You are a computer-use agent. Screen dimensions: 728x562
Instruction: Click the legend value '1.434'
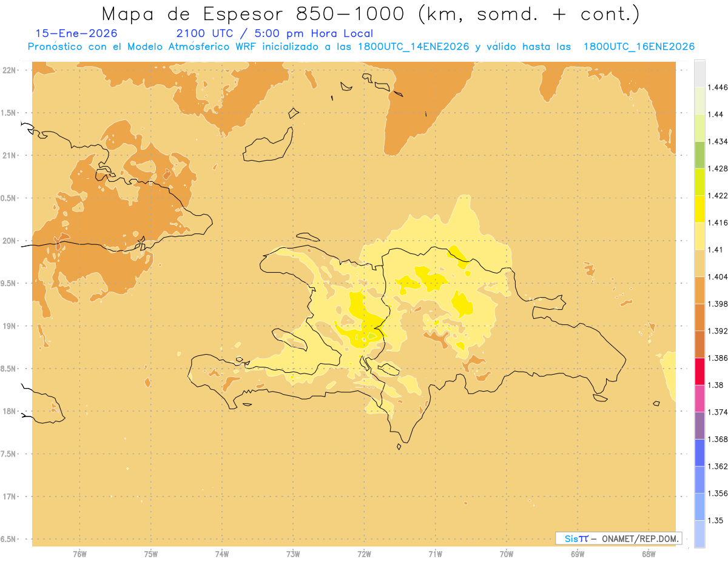[718, 141]
